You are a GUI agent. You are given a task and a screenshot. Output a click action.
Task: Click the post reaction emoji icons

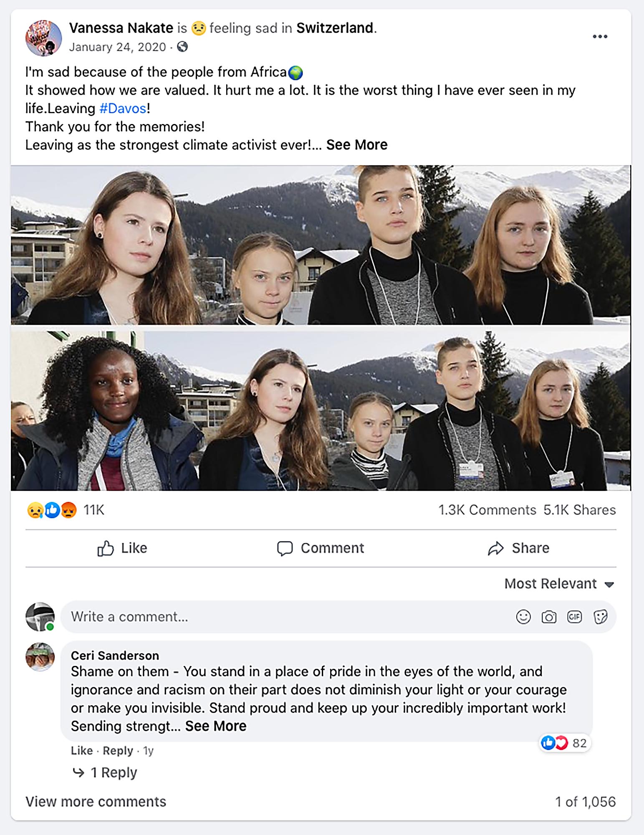[x=52, y=510]
